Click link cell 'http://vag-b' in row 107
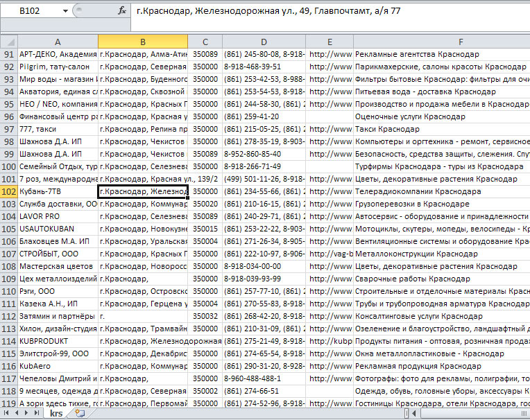The height and width of the screenshot is (420, 530). (x=330, y=254)
